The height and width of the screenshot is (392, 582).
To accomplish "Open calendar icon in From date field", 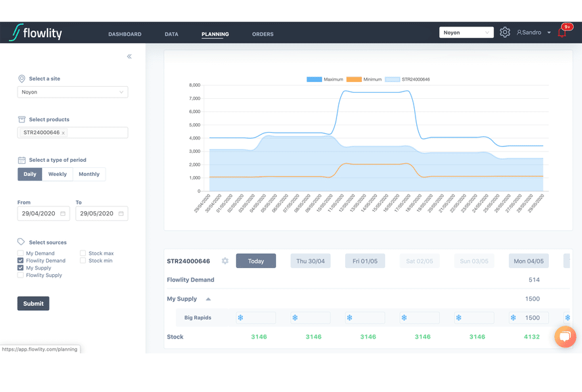I will [x=63, y=213].
